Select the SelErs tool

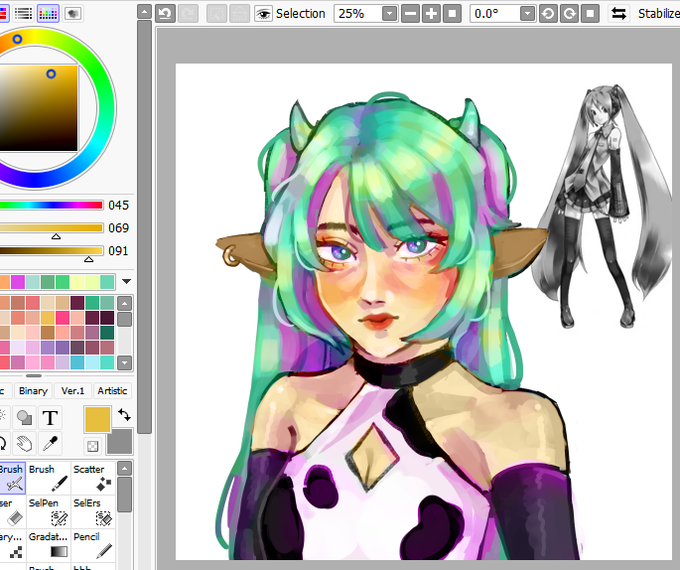tap(93, 512)
